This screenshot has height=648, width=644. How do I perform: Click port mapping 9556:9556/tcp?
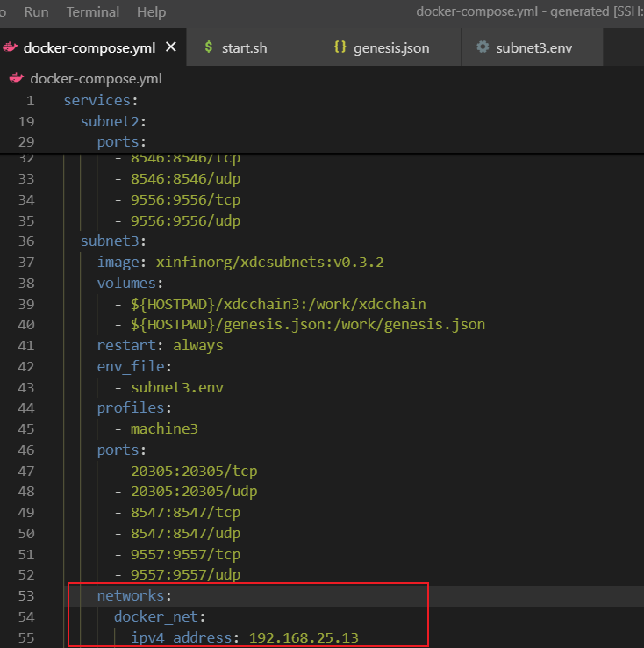tap(185, 200)
